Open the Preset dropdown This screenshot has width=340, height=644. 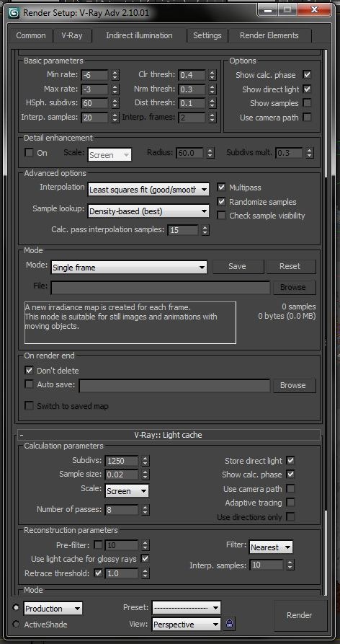tap(186, 607)
